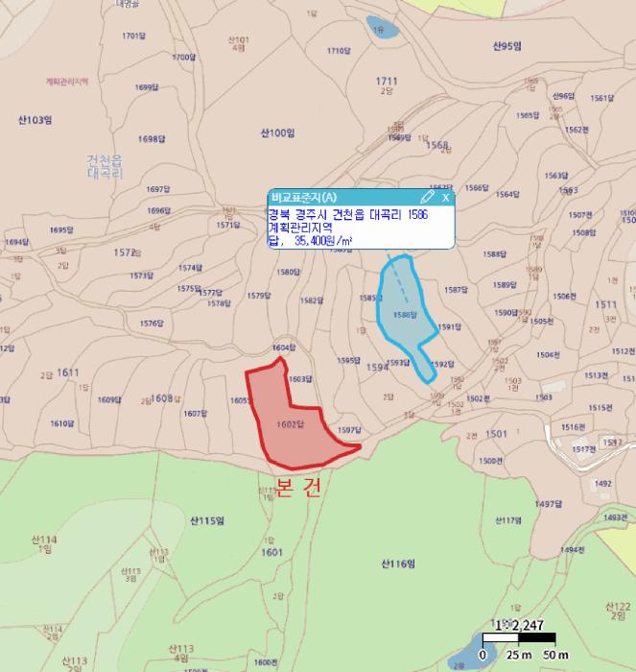636x672 pixels.
Task: Click parcel 1588답
Action: pos(495,253)
